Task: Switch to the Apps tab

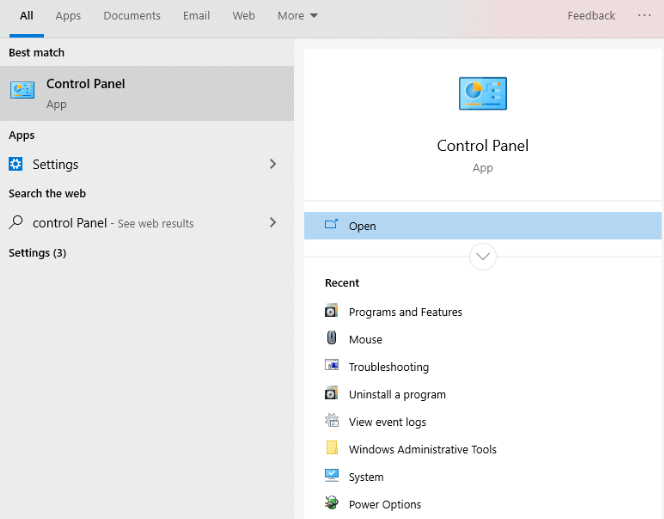Action: tap(68, 16)
